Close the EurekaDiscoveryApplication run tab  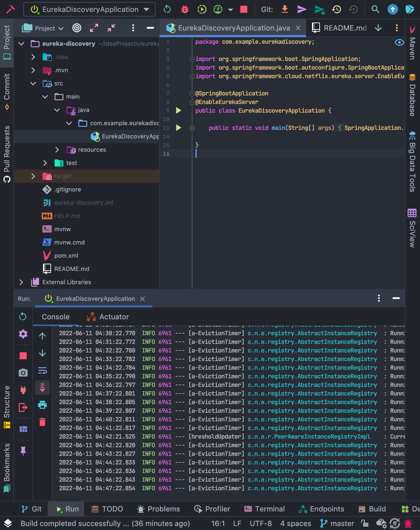[x=142, y=299]
